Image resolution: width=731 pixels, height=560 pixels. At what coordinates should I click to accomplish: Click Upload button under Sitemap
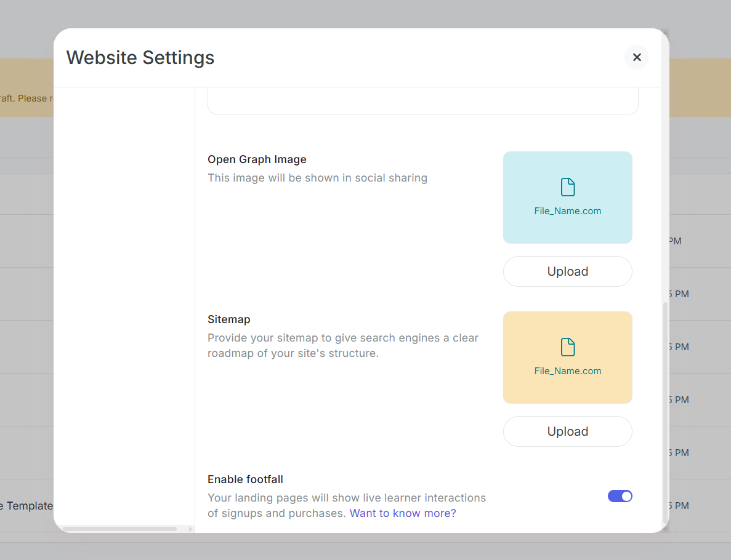(568, 431)
